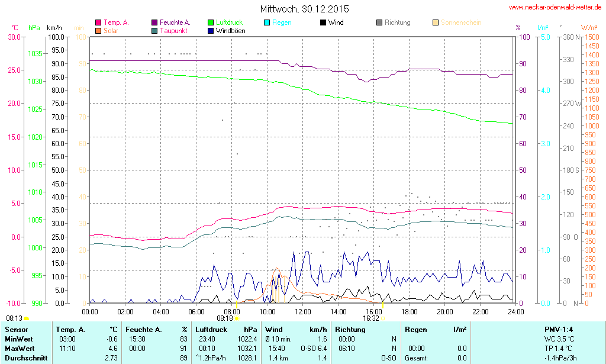
Task: Open the www.neckar-odenwald-wetter.de link
Action: click(555, 8)
